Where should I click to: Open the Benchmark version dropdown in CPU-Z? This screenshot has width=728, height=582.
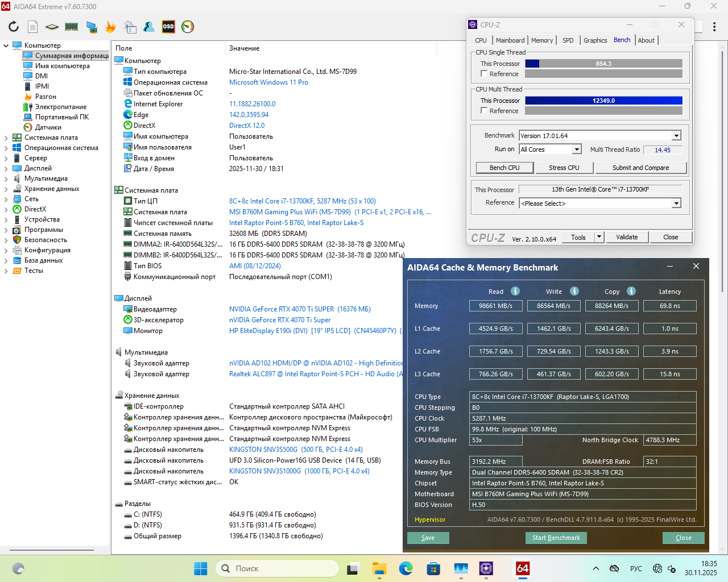tap(676, 136)
